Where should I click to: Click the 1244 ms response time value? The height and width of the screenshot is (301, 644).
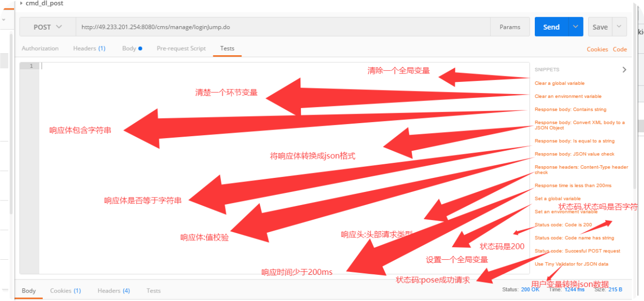[x=574, y=289]
